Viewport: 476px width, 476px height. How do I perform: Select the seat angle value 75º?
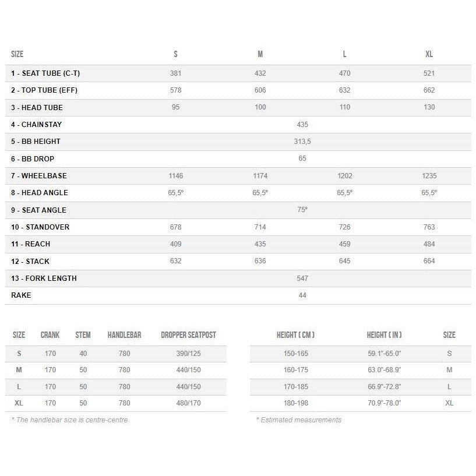(x=302, y=210)
